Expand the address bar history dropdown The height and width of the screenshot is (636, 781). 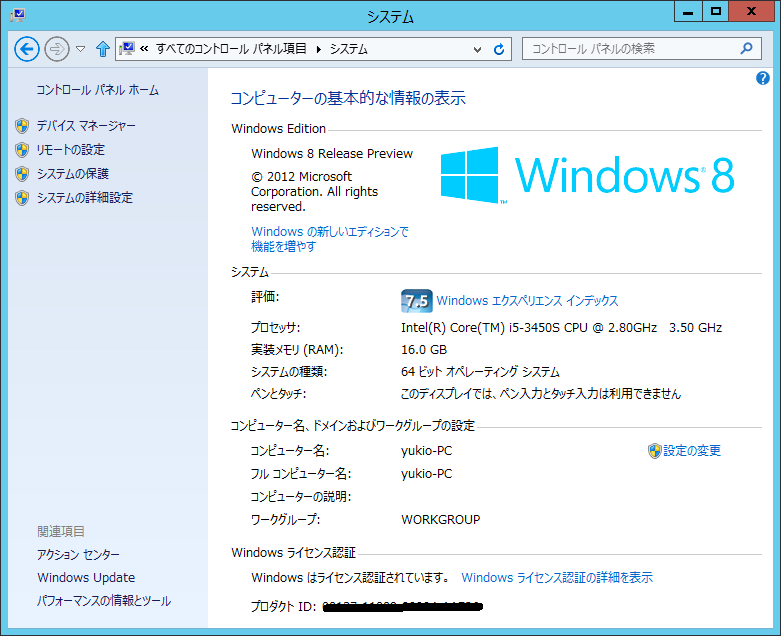[x=477, y=48]
